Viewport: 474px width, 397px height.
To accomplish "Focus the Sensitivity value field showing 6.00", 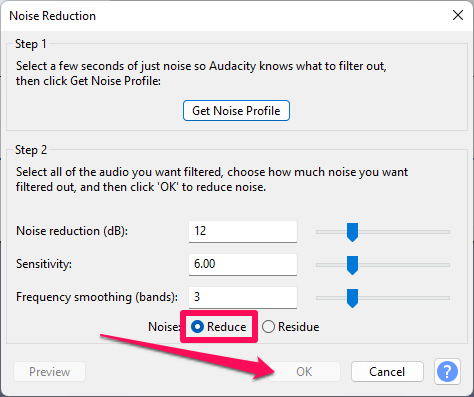I will point(243,264).
